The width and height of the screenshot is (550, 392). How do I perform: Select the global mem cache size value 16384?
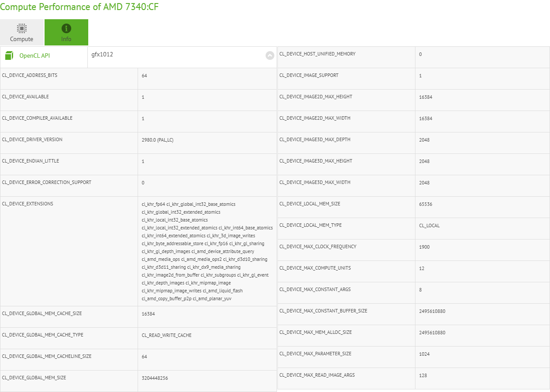click(x=149, y=314)
